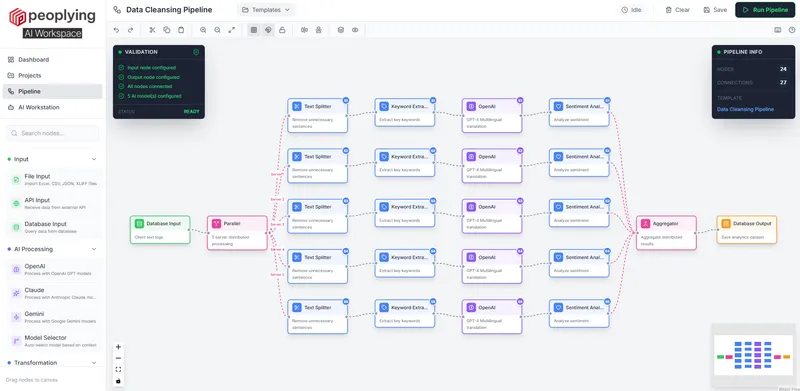Image resolution: width=800 pixels, height=391 pixels.
Task: Collapse the Transformation category
Action: [94, 362]
